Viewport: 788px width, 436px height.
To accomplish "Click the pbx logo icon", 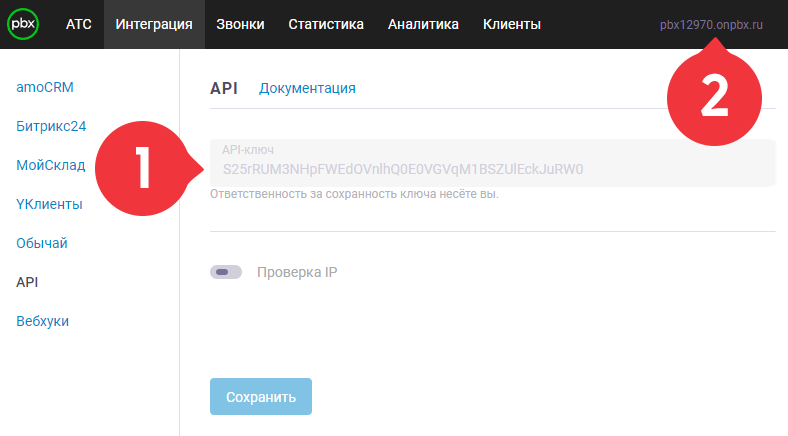I will click(23, 24).
